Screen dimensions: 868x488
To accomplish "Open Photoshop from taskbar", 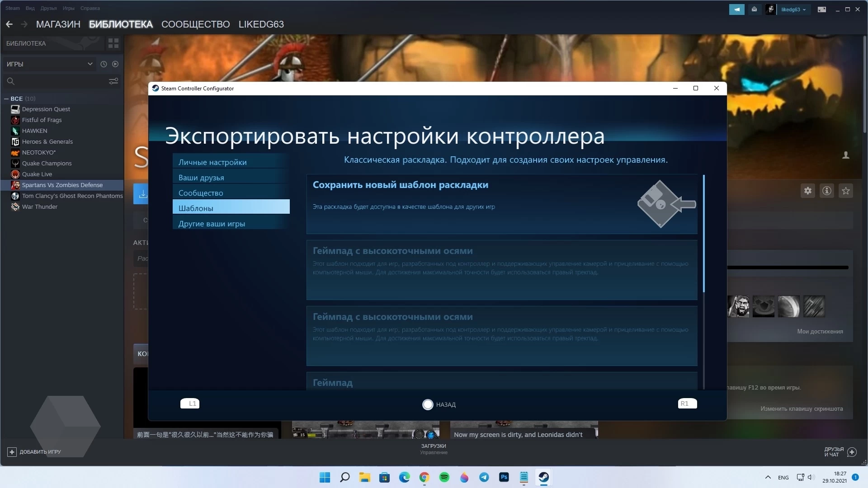I will click(504, 477).
